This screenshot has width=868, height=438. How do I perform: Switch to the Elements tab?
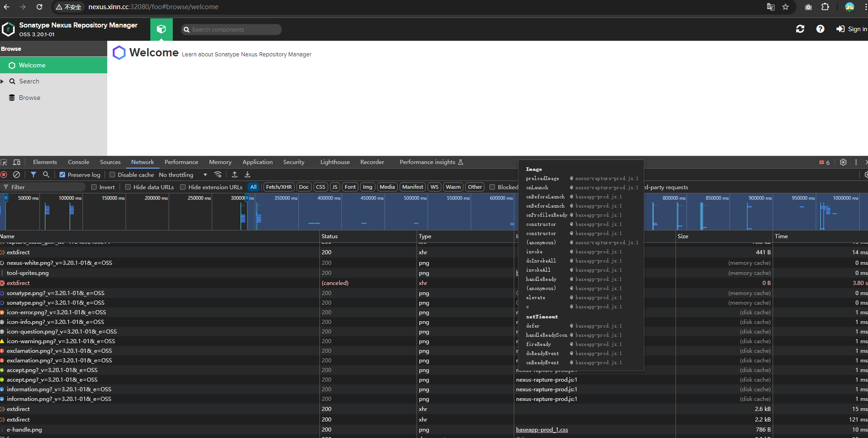(45, 162)
